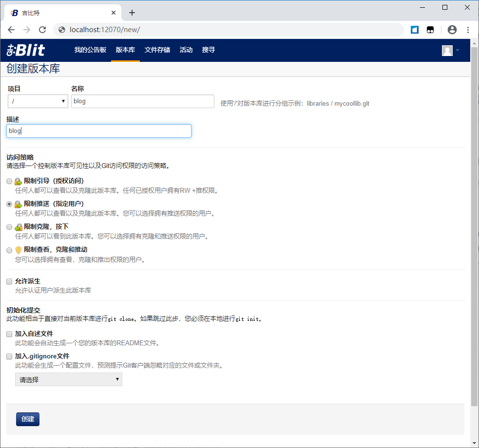The width and height of the screenshot is (479, 448).
Task: Open the user avatar menu dropdown
Action: click(x=450, y=50)
